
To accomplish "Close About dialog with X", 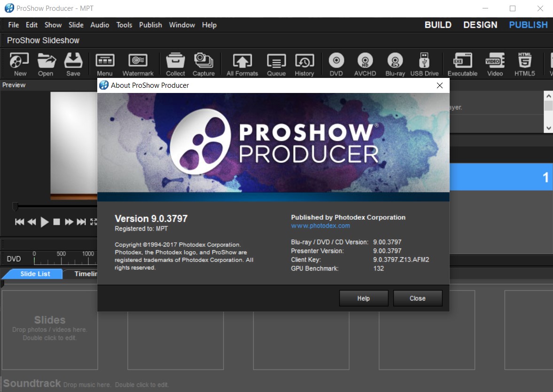I will [439, 85].
